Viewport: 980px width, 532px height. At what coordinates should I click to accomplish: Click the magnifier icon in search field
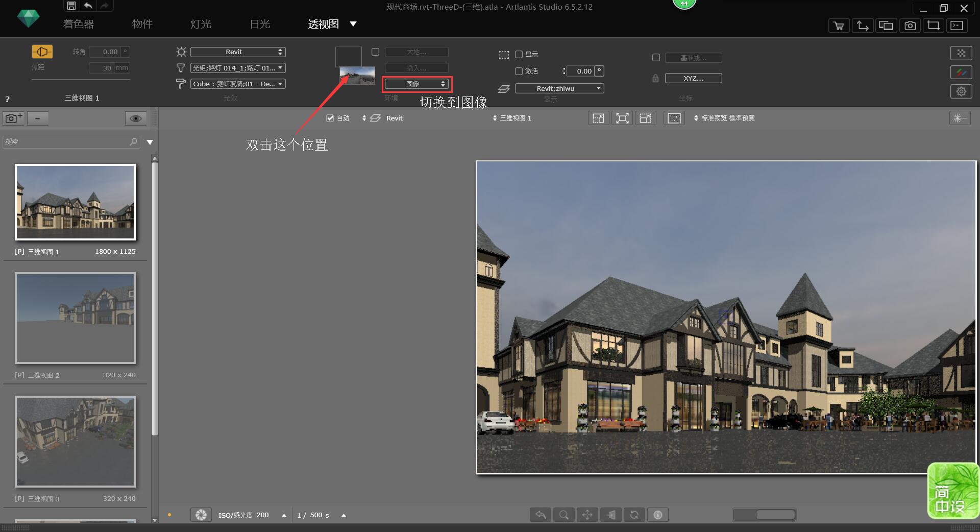coord(134,141)
